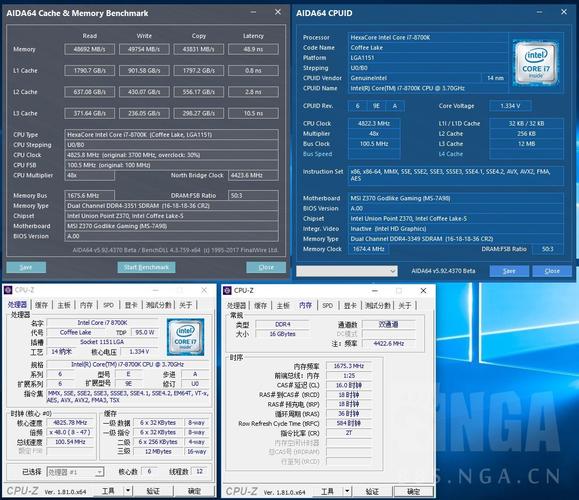Click the right CPU-Z title bar app icon
Image resolution: width=579 pixels, height=500 pixels.
click(x=227, y=291)
